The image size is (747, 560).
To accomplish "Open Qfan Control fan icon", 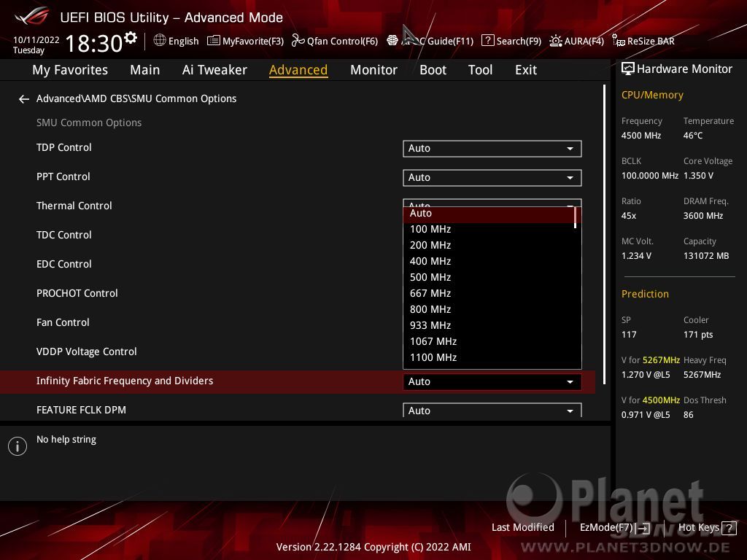I will point(298,41).
